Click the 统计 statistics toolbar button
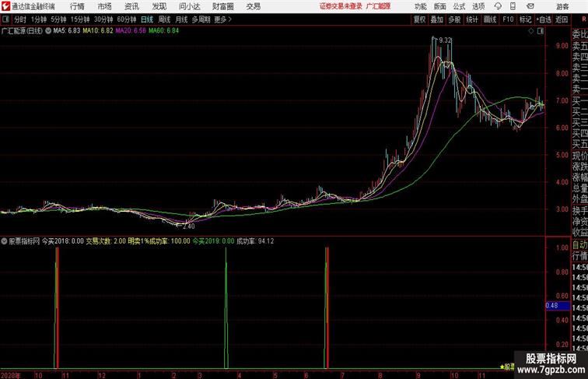588x379 pixels. click(x=472, y=19)
